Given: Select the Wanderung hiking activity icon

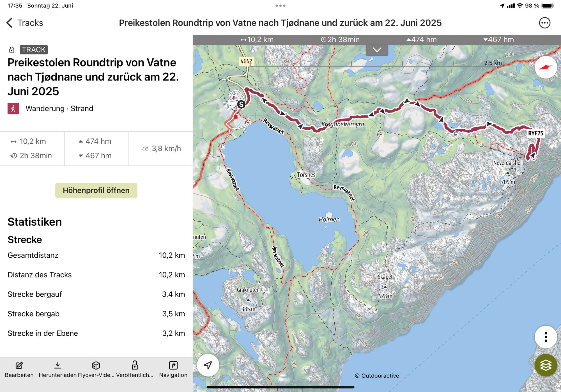Looking at the screenshot, I should pos(13,109).
